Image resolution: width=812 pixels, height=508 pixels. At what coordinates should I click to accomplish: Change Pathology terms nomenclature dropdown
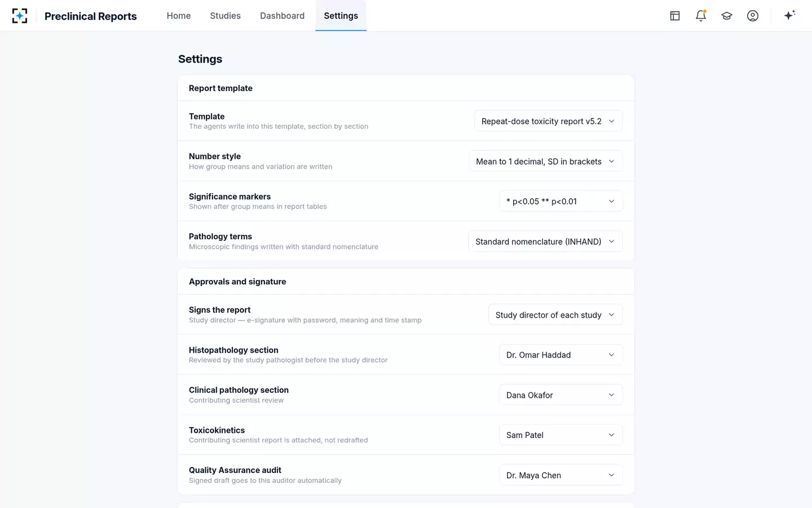click(545, 242)
